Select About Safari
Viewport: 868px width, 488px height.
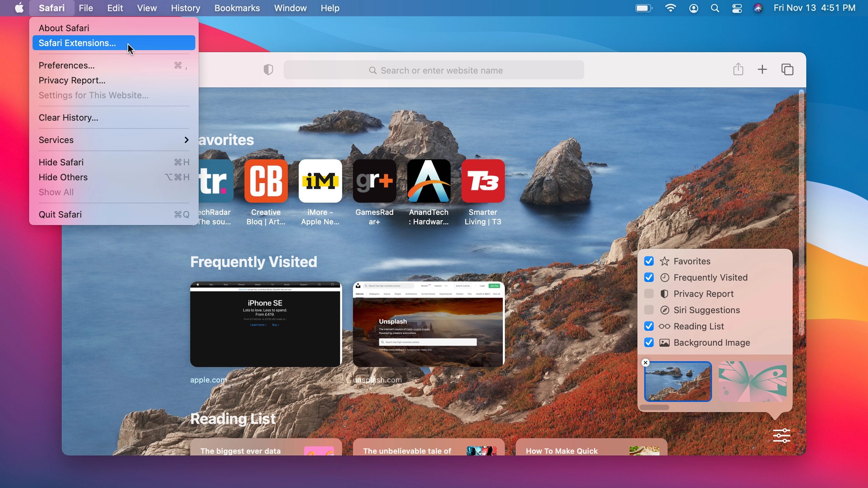click(x=114, y=28)
